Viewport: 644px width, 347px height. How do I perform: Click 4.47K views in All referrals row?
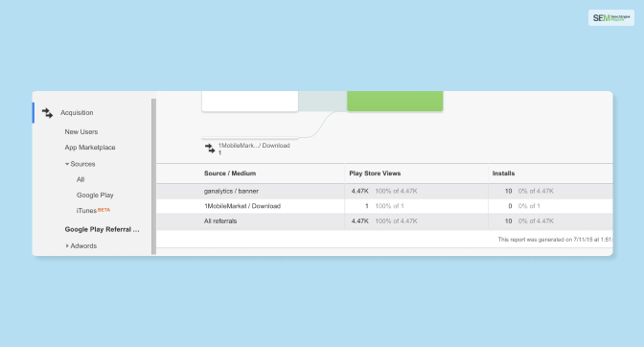point(359,220)
